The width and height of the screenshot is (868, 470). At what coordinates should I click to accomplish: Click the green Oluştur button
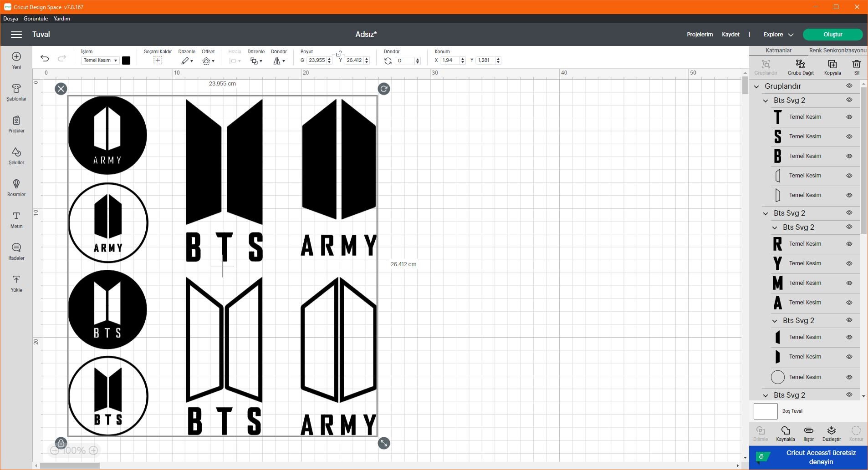[833, 35]
